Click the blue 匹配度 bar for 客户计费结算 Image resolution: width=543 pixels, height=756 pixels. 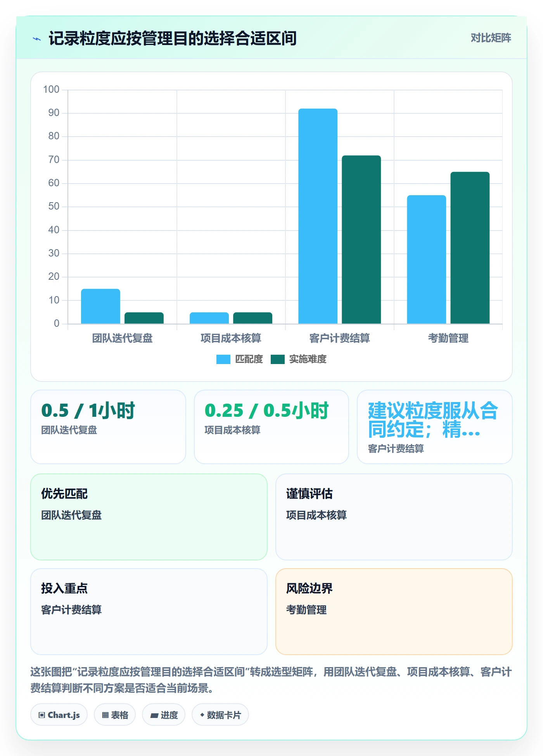coord(318,216)
